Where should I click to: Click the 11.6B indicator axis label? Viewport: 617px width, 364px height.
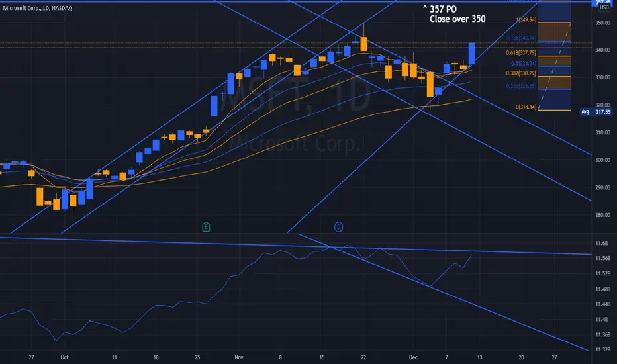tap(602, 243)
